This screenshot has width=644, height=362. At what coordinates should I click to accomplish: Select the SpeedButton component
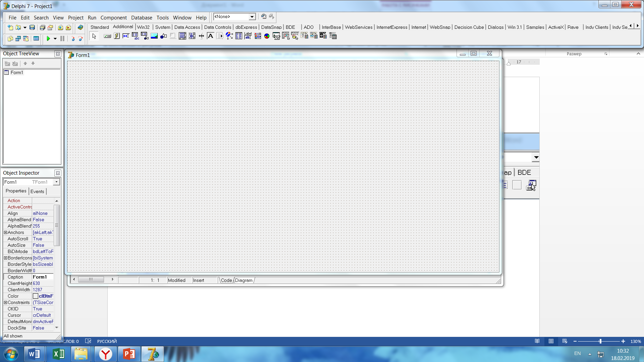tap(117, 36)
